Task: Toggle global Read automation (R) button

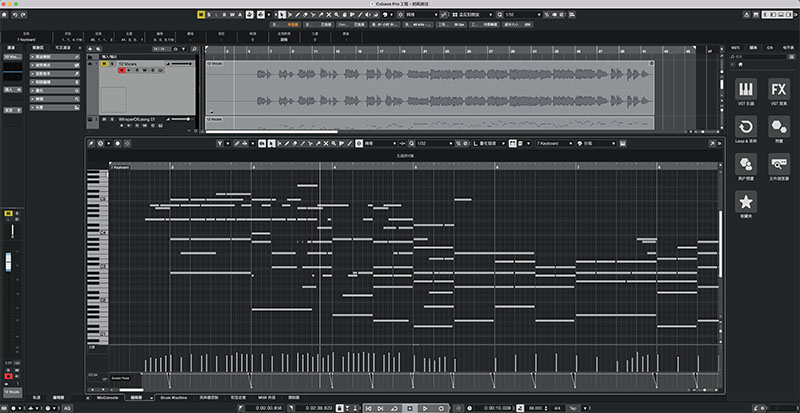Action: pyautogui.click(x=224, y=15)
